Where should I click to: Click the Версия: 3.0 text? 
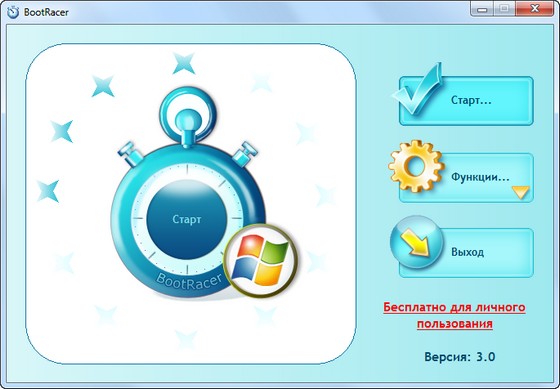[460, 356]
